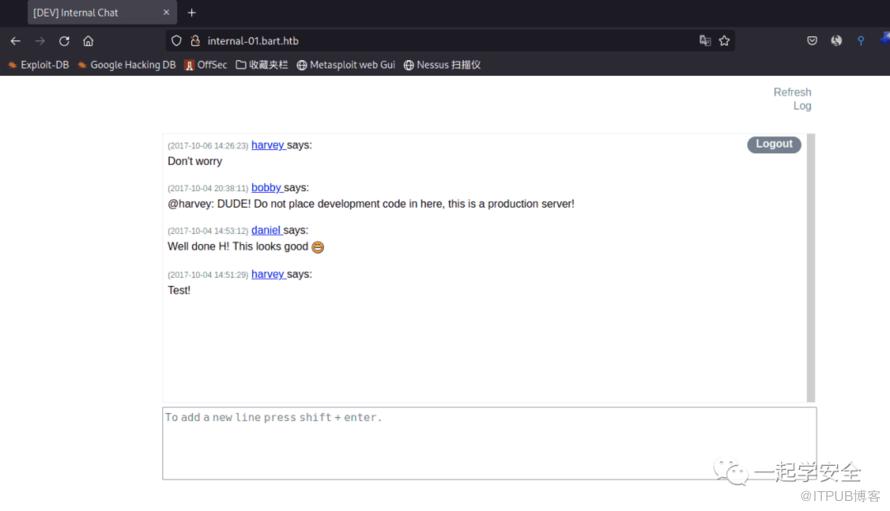Open the Log link

pyautogui.click(x=802, y=106)
